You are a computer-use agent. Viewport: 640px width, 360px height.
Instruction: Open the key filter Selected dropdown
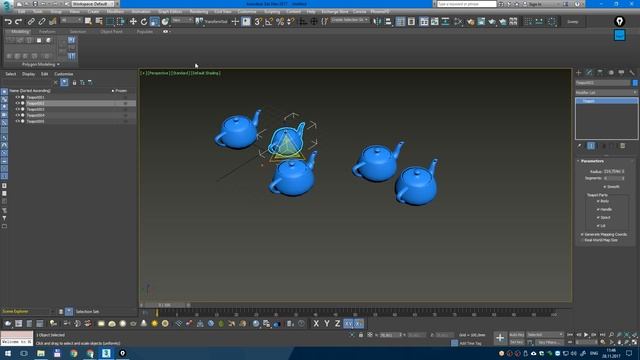[544, 335]
